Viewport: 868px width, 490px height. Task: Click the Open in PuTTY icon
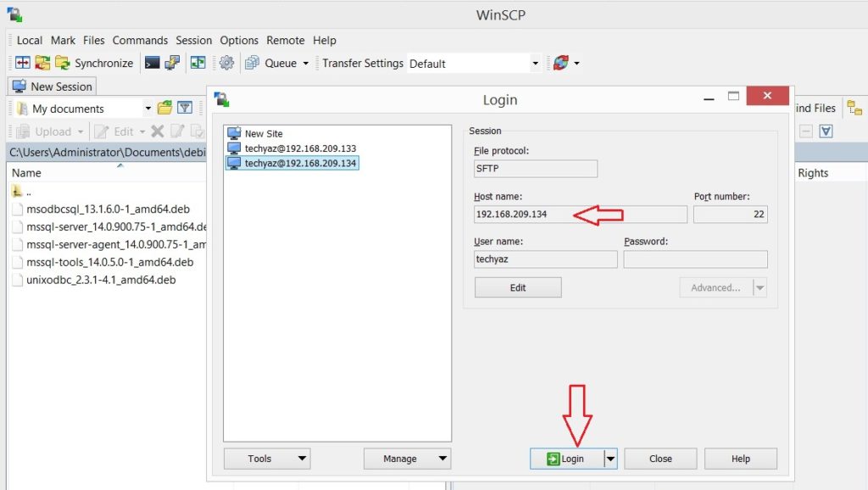coord(172,63)
